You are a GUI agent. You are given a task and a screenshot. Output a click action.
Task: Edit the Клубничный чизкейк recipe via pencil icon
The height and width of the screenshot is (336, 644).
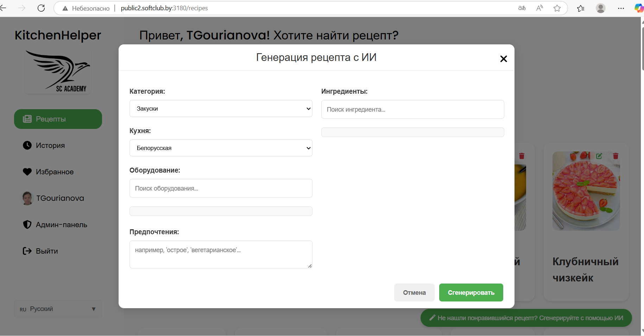(x=599, y=156)
